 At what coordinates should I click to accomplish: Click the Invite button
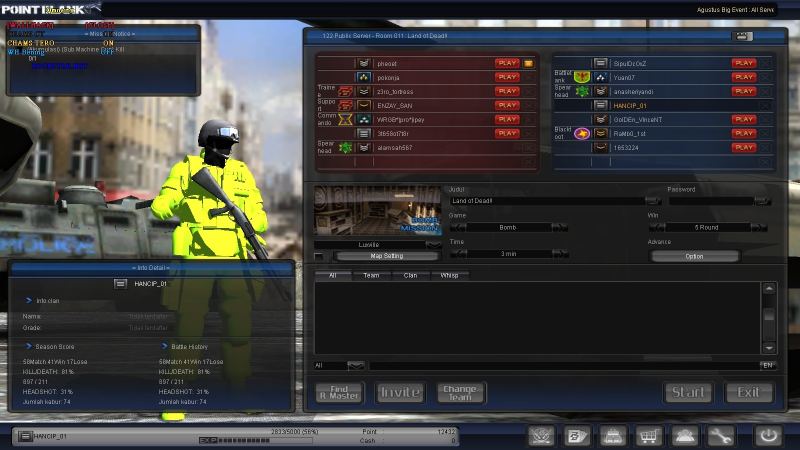tap(400, 392)
